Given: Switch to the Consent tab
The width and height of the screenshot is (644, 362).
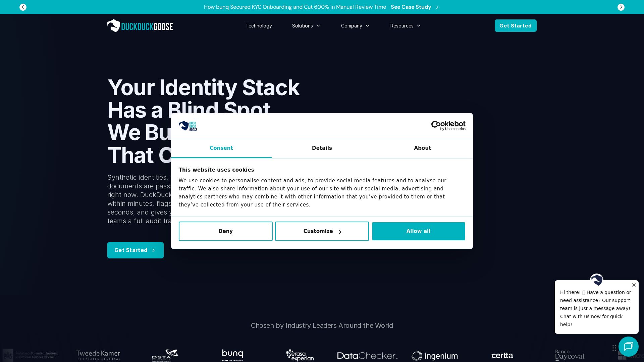Looking at the screenshot, I should coord(221,148).
